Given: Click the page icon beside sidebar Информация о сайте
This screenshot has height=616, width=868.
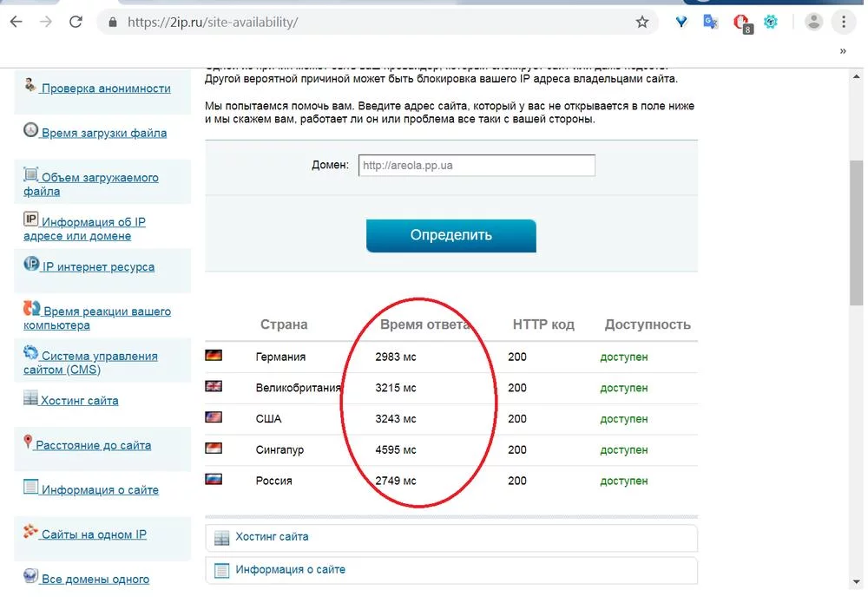Looking at the screenshot, I should point(31,487).
